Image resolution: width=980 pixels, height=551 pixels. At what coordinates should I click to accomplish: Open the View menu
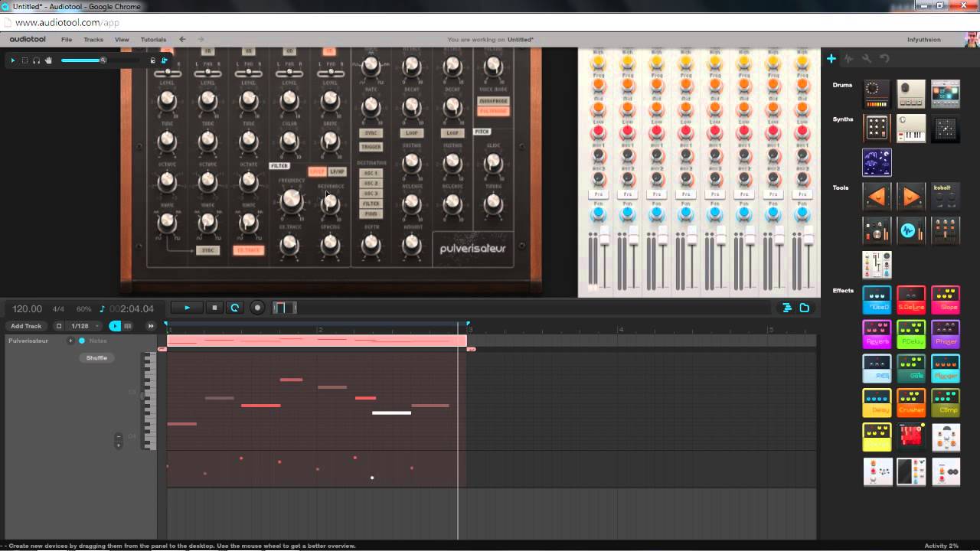[x=122, y=40]
